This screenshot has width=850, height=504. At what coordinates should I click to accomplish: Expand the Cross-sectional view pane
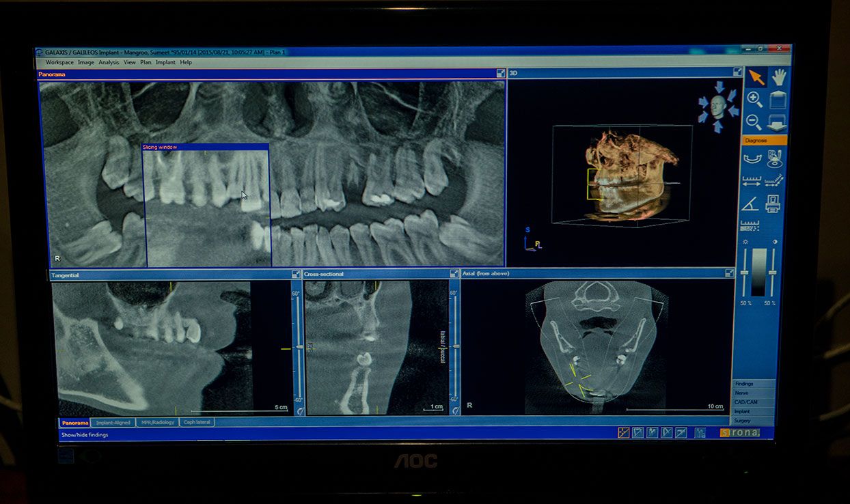click(x=454, y=274)
